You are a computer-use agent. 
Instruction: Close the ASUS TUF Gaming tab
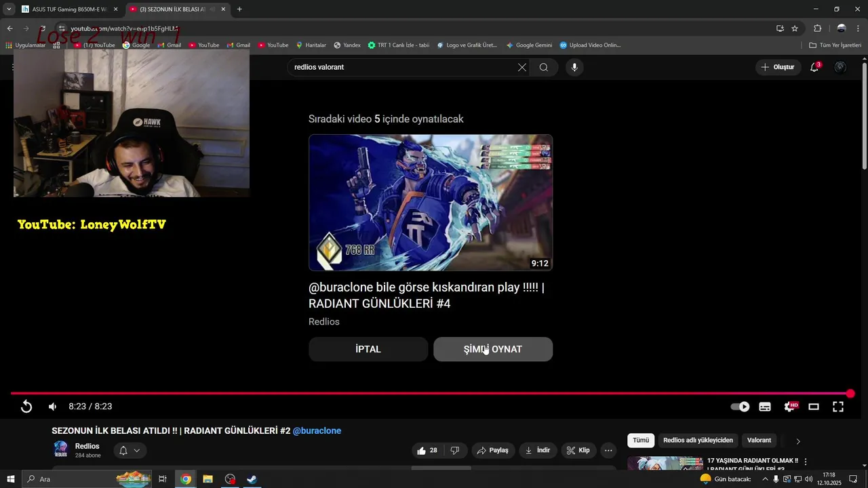coord(115,9)
